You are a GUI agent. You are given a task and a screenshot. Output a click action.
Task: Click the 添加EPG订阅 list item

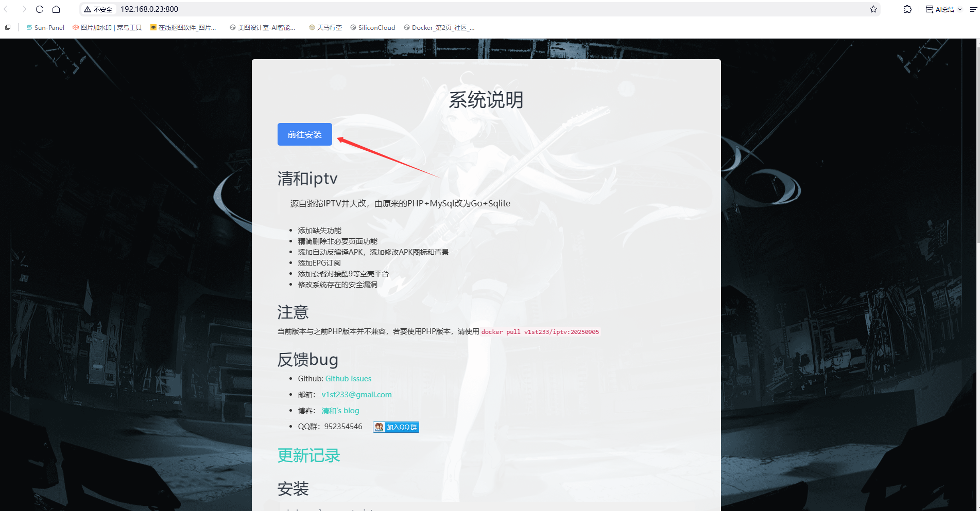(x=319, y=263)
